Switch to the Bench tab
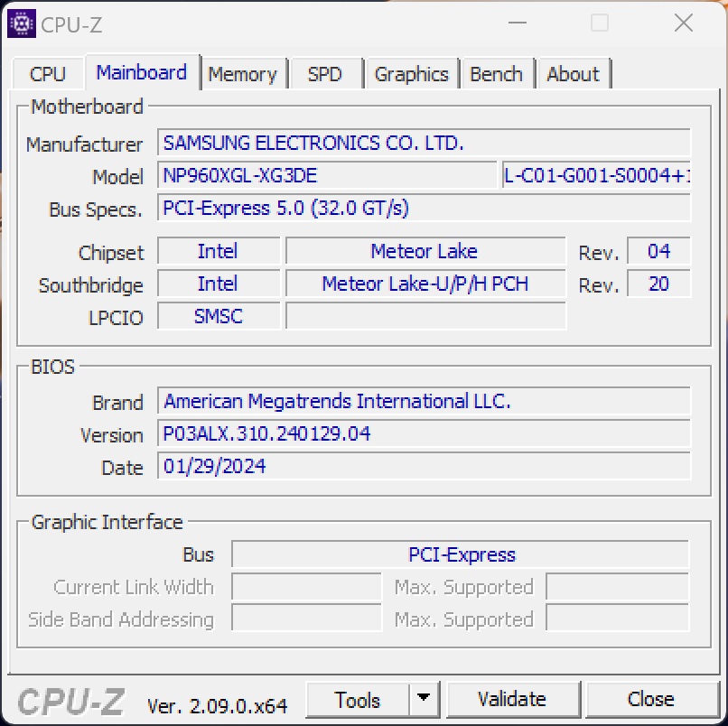The image size is (728, 726). point(496,74)
